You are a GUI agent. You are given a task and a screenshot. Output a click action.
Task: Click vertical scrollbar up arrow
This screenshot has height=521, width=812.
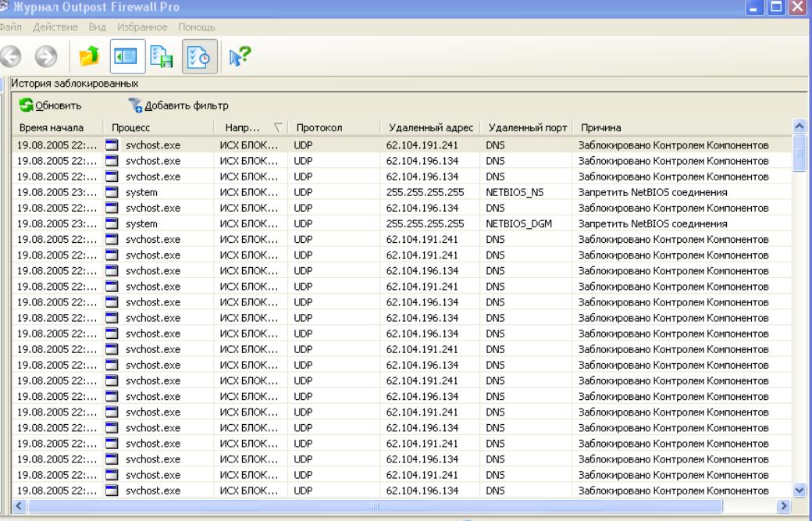(x=800, y=126)
